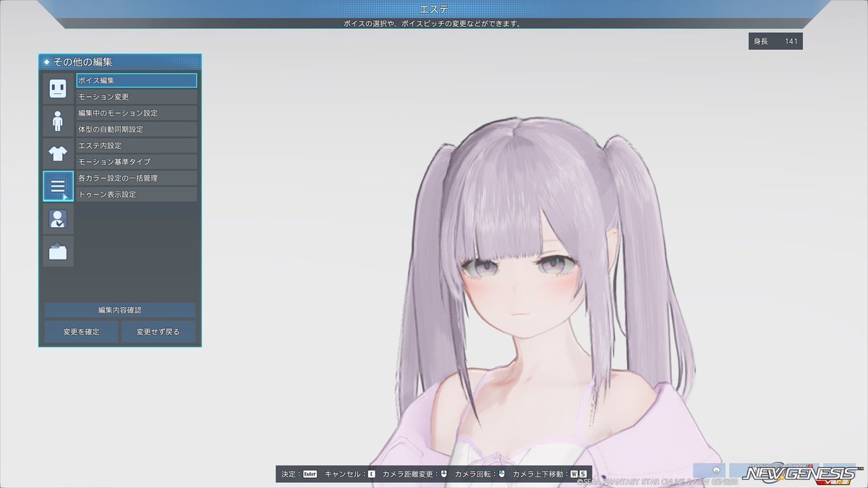868x488 pixels.
Task: Select モーション変更 menu entry
Action: (137, 97)
